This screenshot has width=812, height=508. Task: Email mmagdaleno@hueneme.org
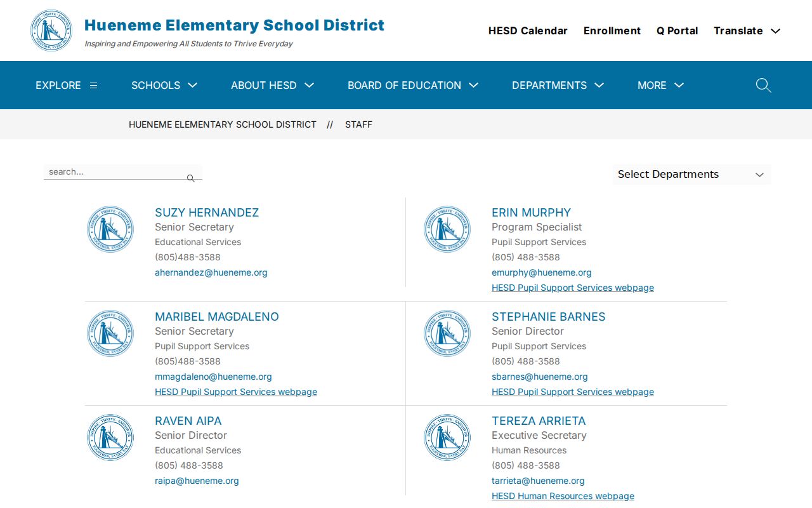[x=213, y=377]
